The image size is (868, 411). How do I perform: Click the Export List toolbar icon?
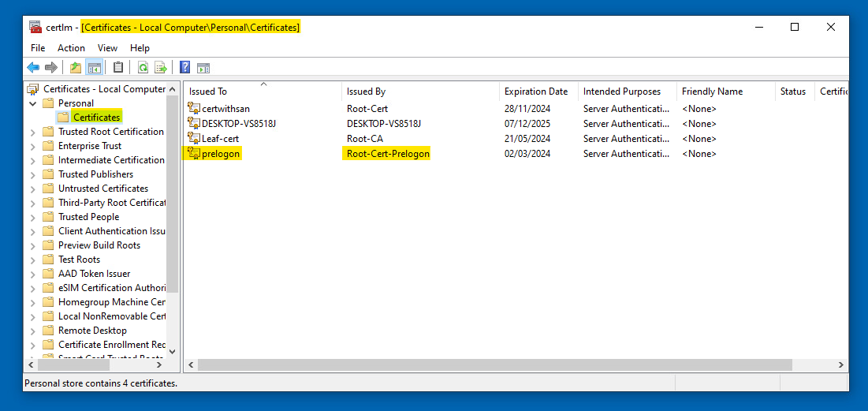[x=161, y=68]
